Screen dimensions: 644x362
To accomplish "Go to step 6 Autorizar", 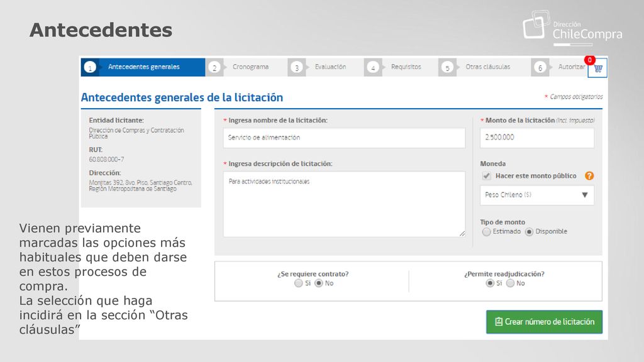I will (559, 67).
